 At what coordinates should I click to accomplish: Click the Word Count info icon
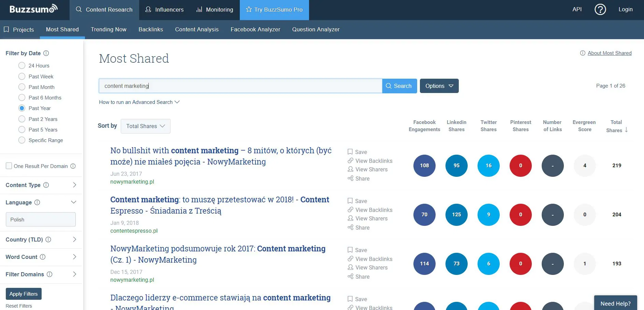(x=43, y=257)
